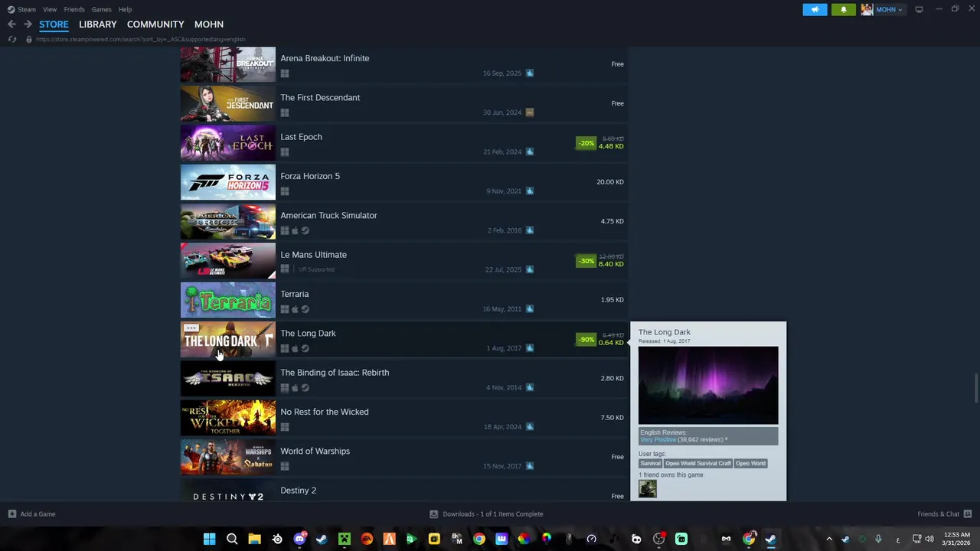Open Google Chrome in taskbar
The image size is (980, 551).
pos(479,539)
